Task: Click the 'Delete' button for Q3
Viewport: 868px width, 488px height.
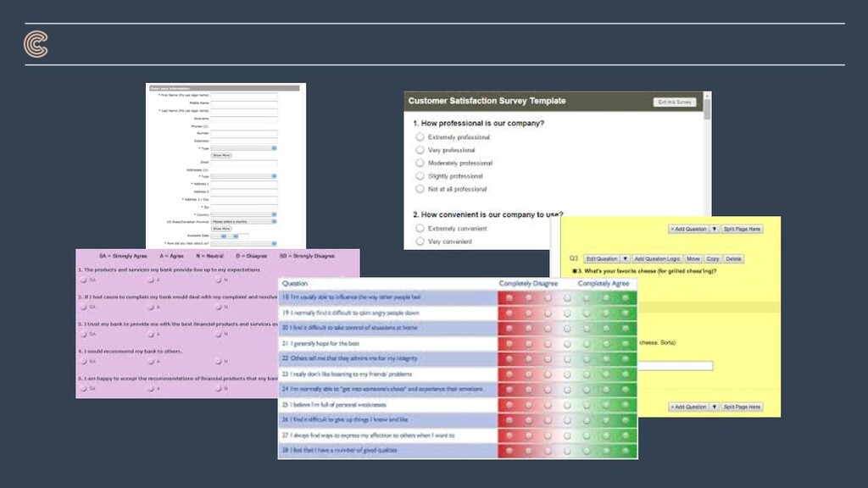Action: (733, 259)
